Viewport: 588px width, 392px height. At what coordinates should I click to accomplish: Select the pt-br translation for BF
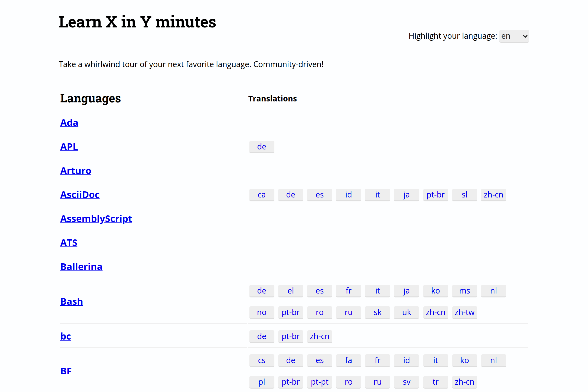pos(291,382)
